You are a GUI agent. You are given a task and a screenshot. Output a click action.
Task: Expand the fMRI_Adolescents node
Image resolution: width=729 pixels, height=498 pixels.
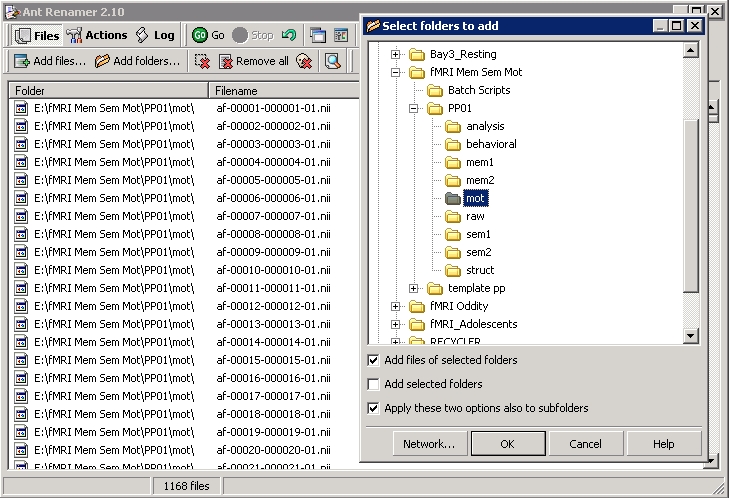click(x=395, y=325)
